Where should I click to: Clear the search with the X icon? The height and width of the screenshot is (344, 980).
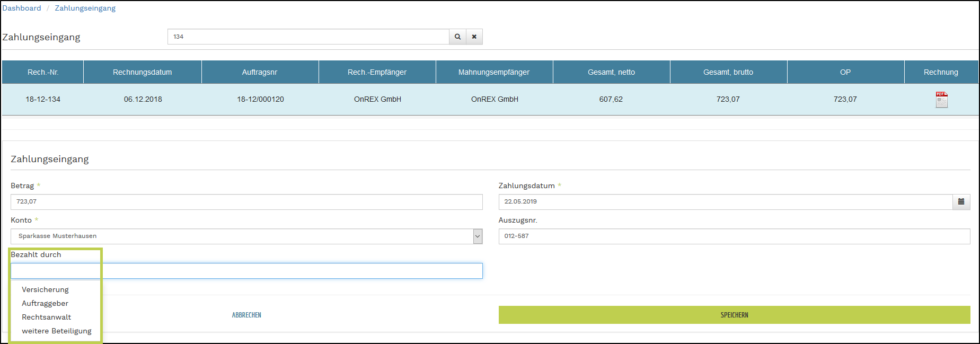pos(474,37)
